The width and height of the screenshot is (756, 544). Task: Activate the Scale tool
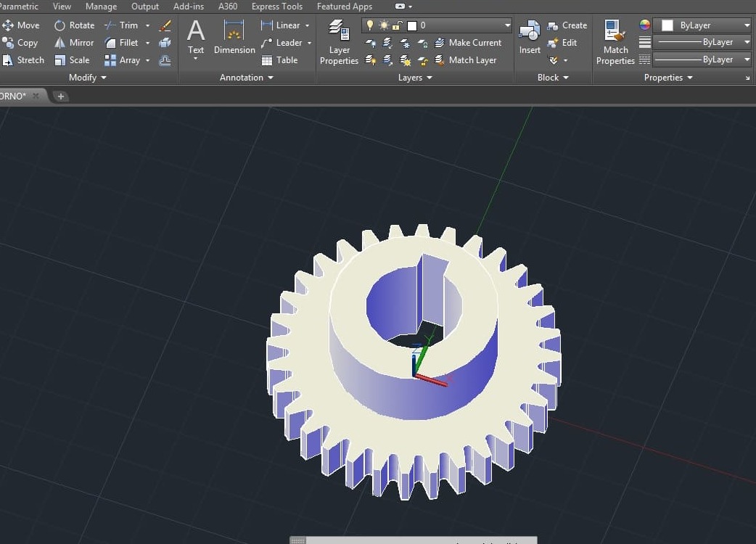72,59
